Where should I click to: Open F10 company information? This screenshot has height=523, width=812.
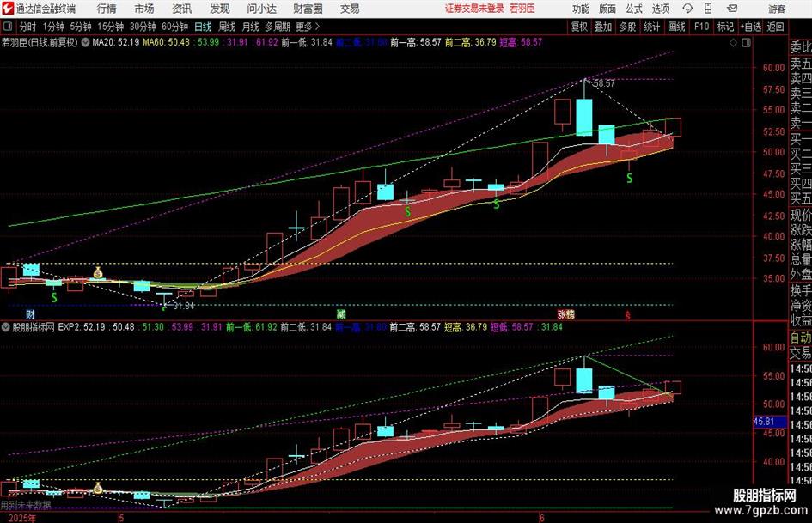click(701, 27)
